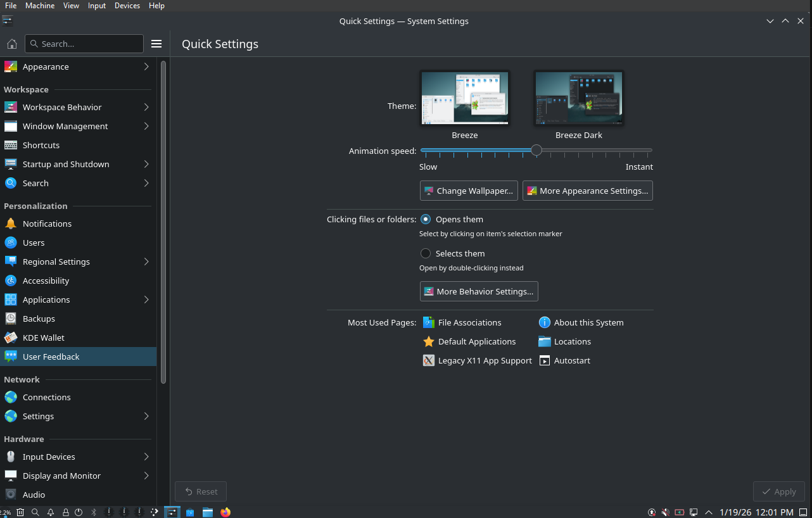
Task: Select the Opens them radio button
Action: pos(426,219)
